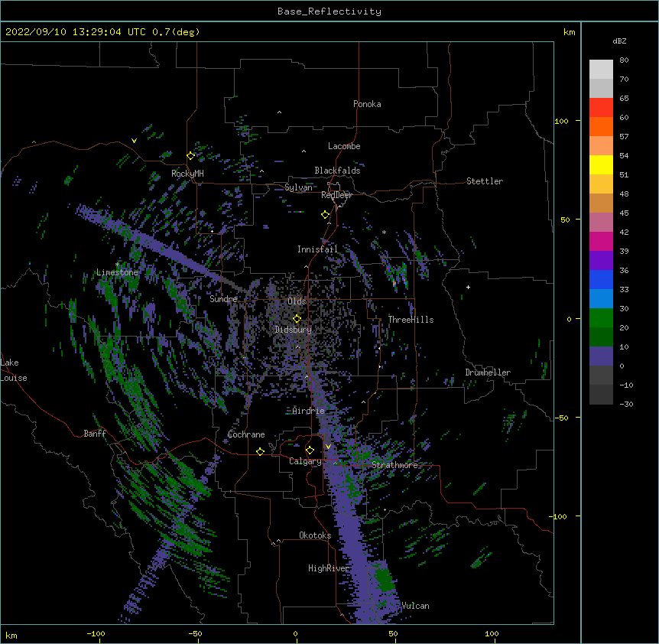
Task: Select the Vulcan label near the bottom
Action: [415, 606]
